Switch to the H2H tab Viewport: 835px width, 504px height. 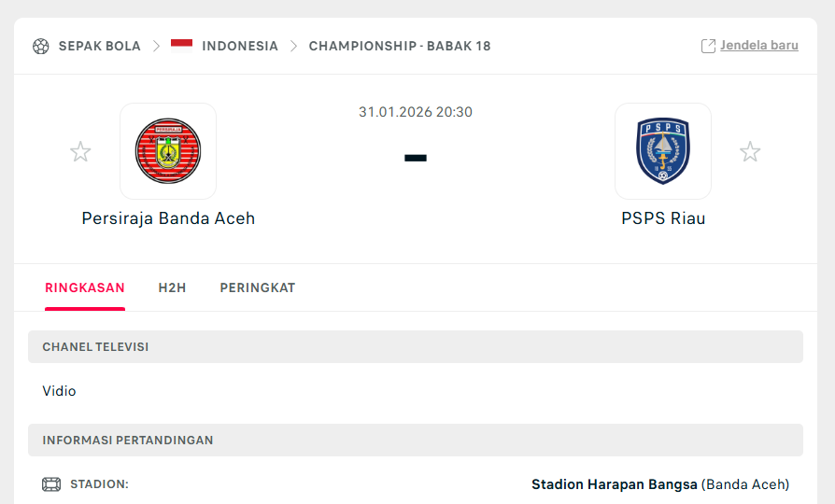pos(172,287)
